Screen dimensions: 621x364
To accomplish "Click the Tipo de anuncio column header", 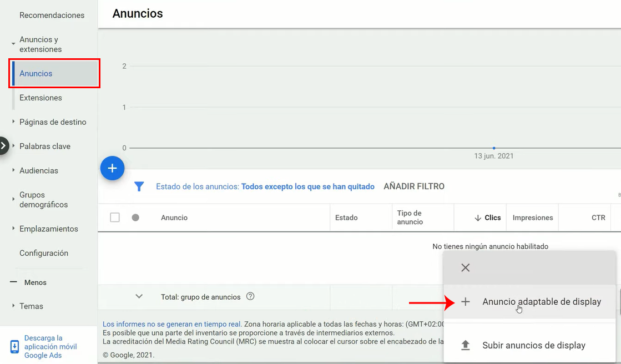I will pos(410,218).
